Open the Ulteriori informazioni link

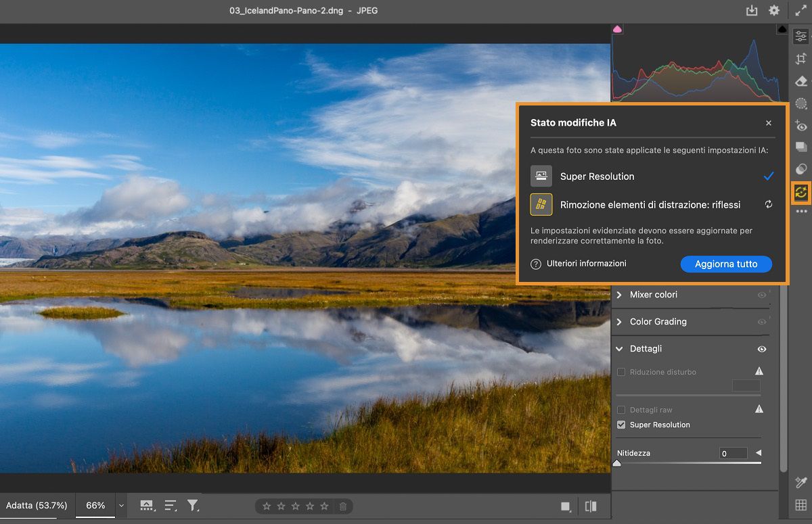click(587, 264)
